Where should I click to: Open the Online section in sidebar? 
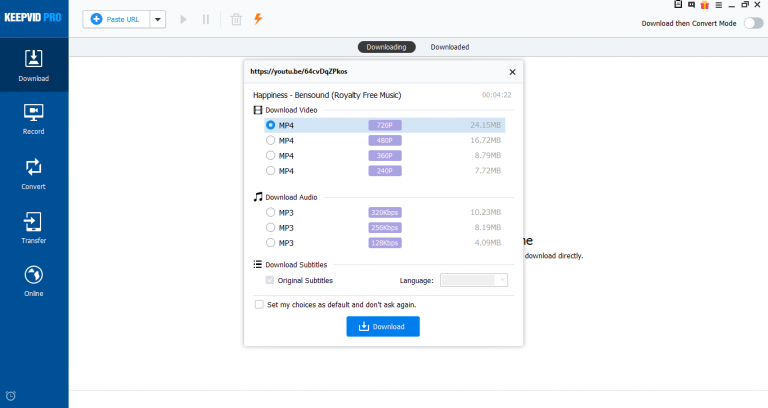pyautogui.click(x=33, y=281)
